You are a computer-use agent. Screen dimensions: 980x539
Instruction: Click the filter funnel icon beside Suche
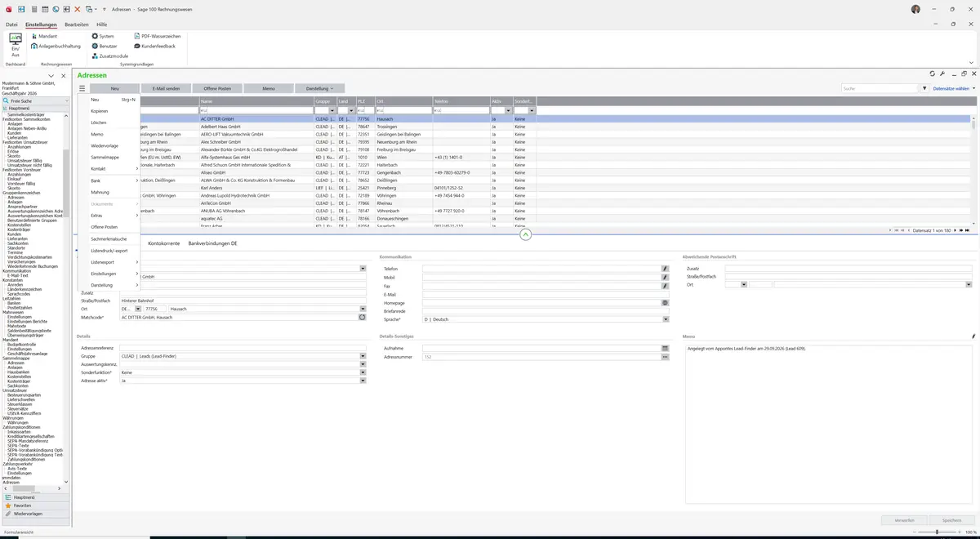tap(924, 88)
